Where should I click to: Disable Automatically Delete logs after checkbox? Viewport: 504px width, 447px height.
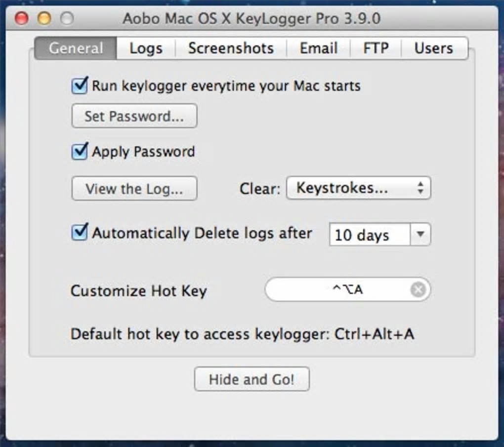tap(80, 233)
